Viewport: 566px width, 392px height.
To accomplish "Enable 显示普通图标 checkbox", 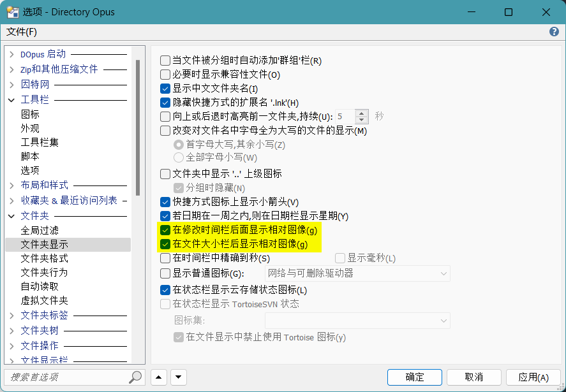I will [x=165, y=273].
